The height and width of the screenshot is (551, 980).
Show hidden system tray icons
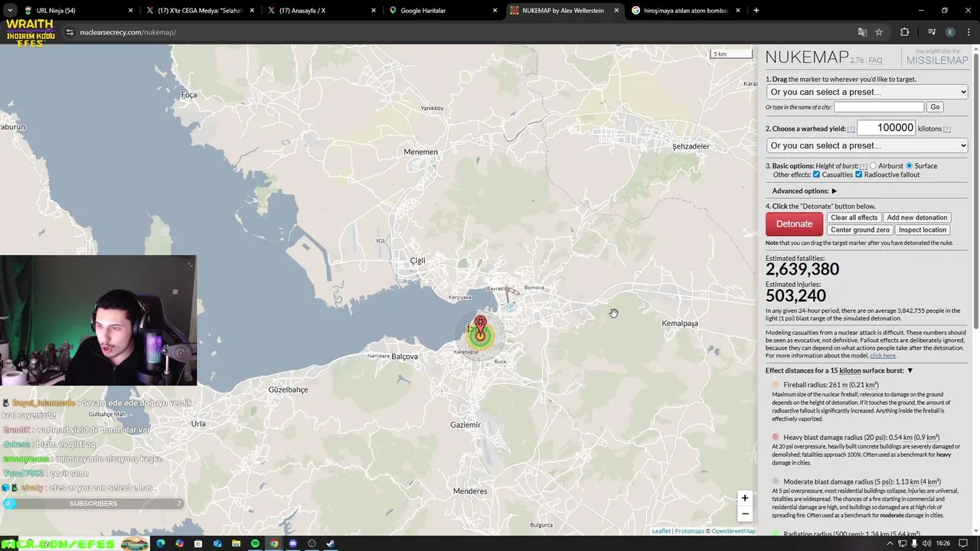[890, 543]
